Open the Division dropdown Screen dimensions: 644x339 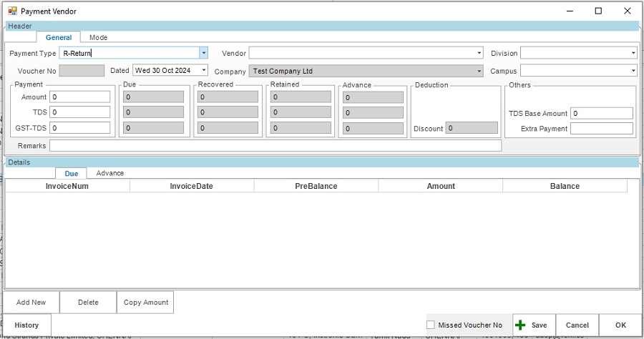[633, 53]
